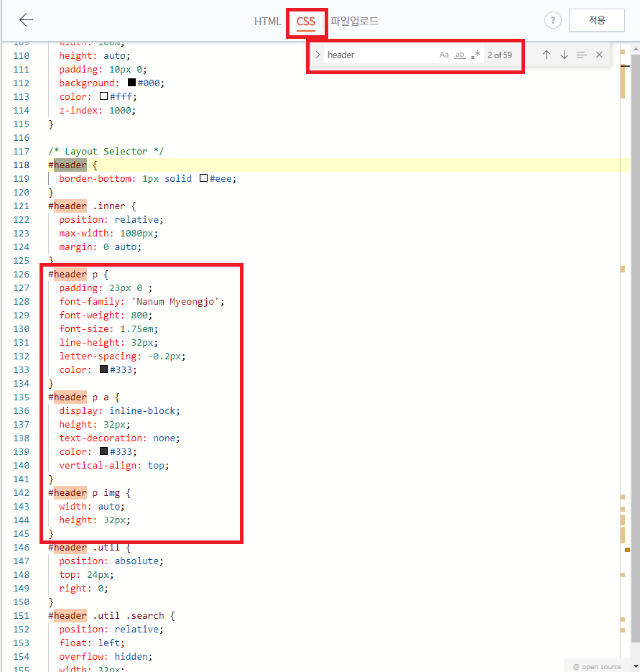Open #333 swatch on line 133
Viewport: 640px width, 672px height.
pos(103,369)
